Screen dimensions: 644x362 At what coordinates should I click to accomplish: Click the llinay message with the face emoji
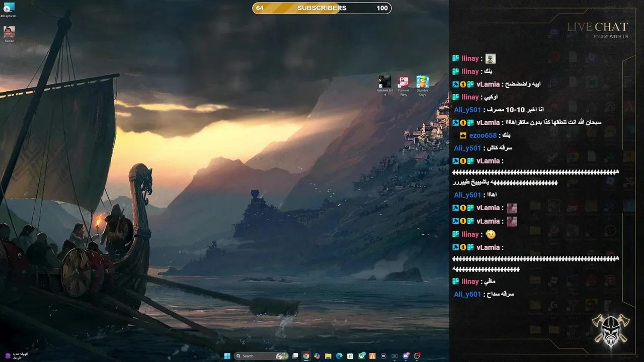[474, 234]
